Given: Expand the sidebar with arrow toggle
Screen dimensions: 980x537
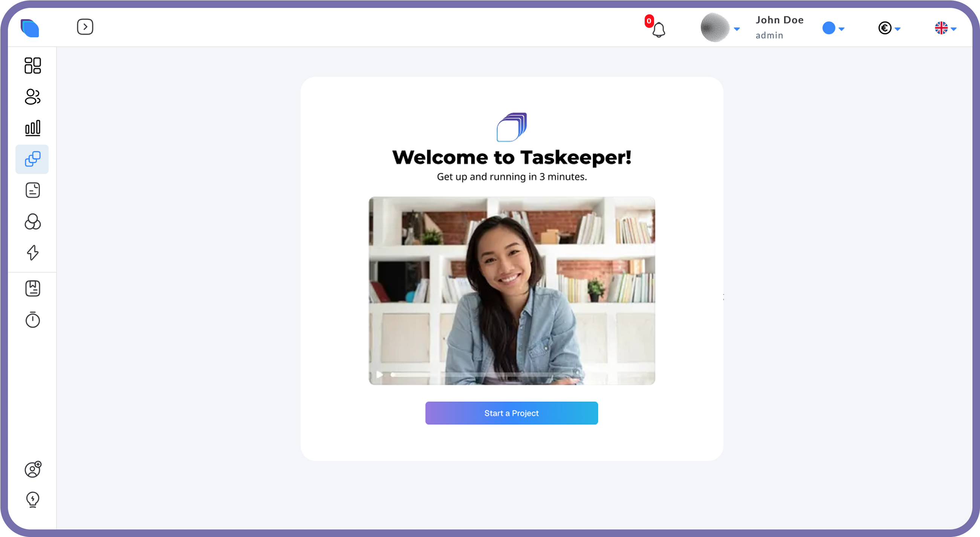Looking at the screenshot, I should coord(85,27).
